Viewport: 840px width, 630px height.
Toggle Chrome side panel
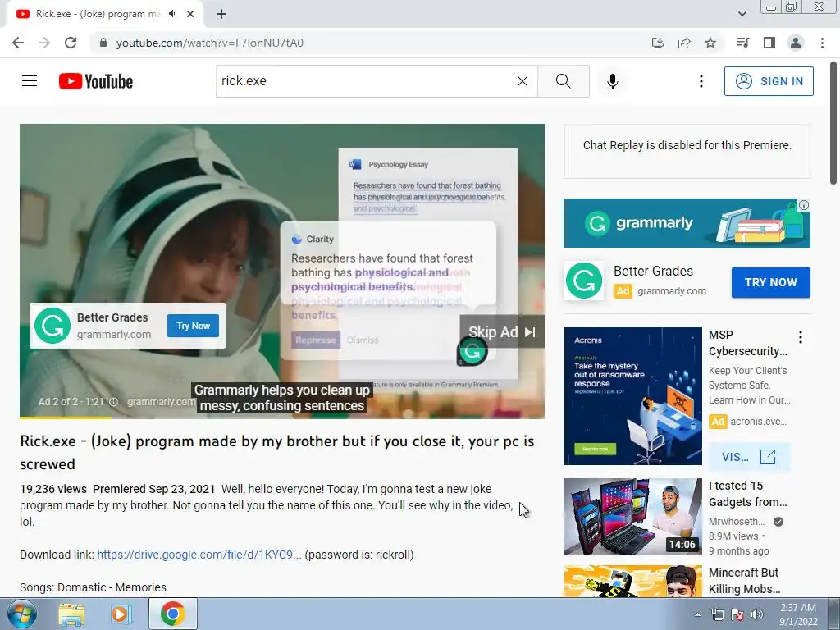[769, 43]
